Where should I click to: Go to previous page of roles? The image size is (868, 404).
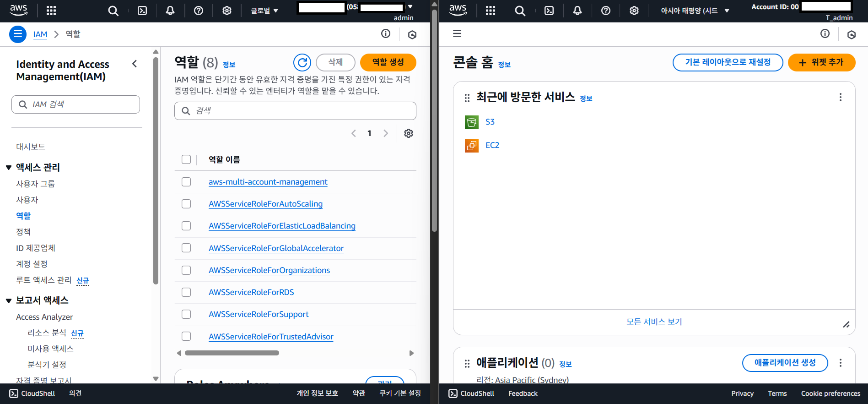(354, 133)
